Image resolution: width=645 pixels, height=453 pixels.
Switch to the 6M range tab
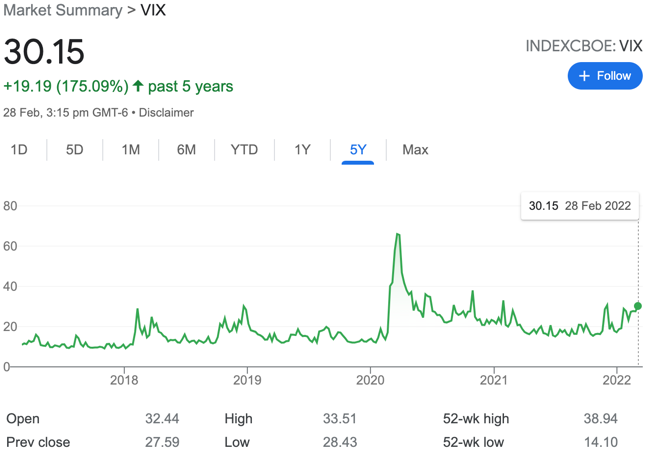pos(186,149)
